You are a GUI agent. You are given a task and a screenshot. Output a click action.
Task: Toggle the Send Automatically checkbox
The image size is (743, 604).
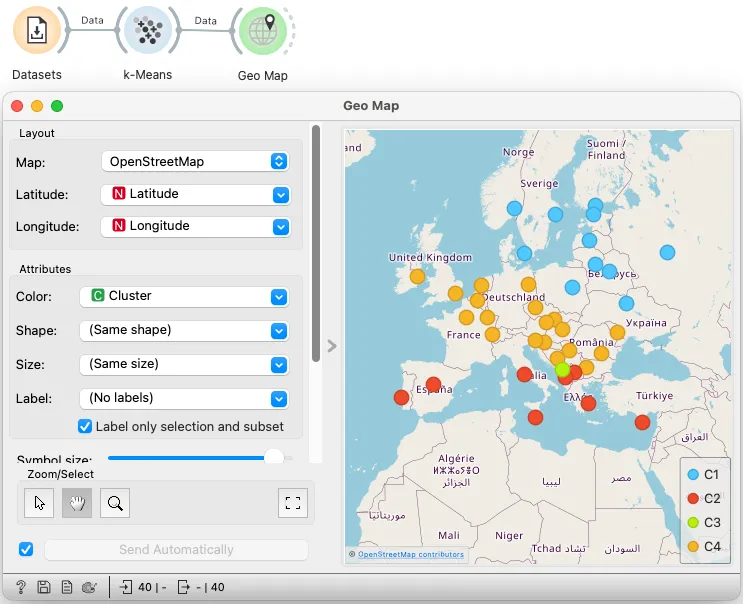[x=26, y=550]
